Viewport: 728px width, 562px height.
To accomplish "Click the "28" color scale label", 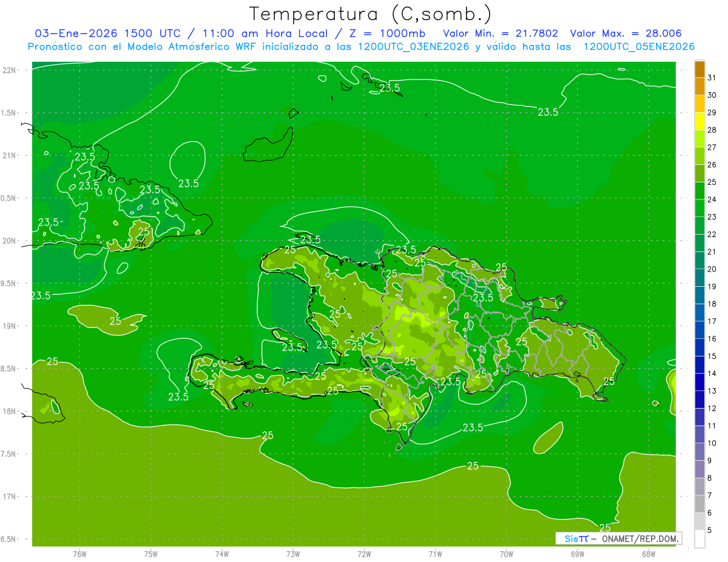I will [x=712, y=130].
